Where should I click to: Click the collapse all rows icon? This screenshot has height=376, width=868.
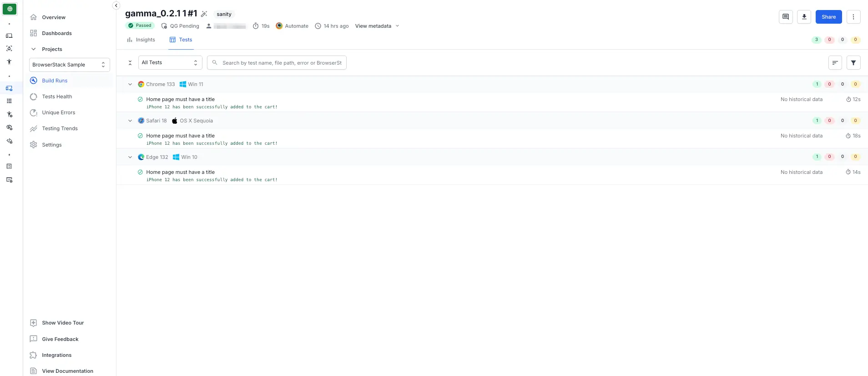pos(130,63)
